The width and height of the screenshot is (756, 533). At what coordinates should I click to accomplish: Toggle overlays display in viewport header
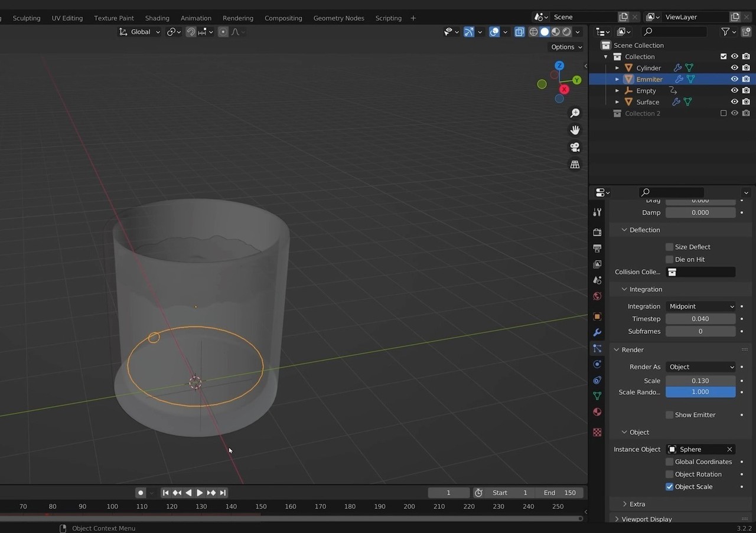tap(494, 32)
